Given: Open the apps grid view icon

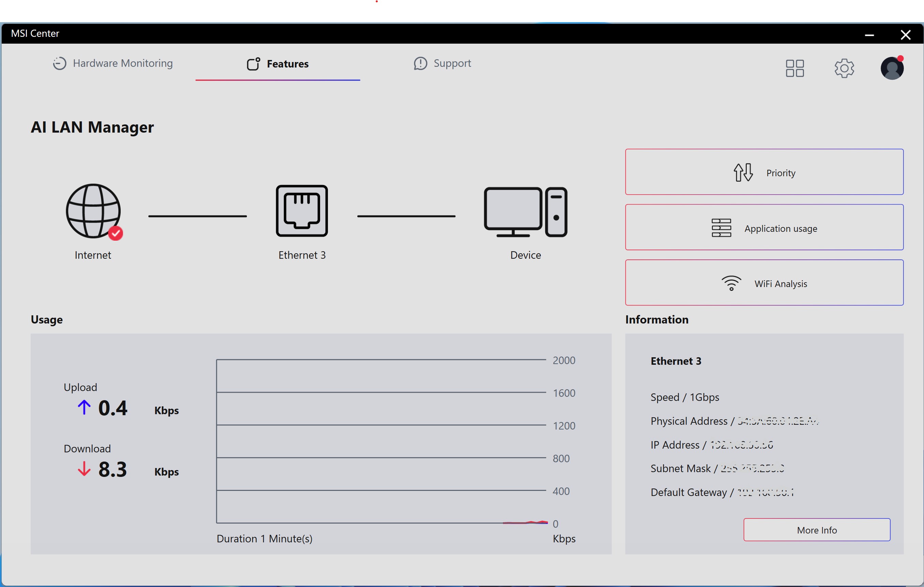Looking at the screenshot, I should [x=795, y=68].
